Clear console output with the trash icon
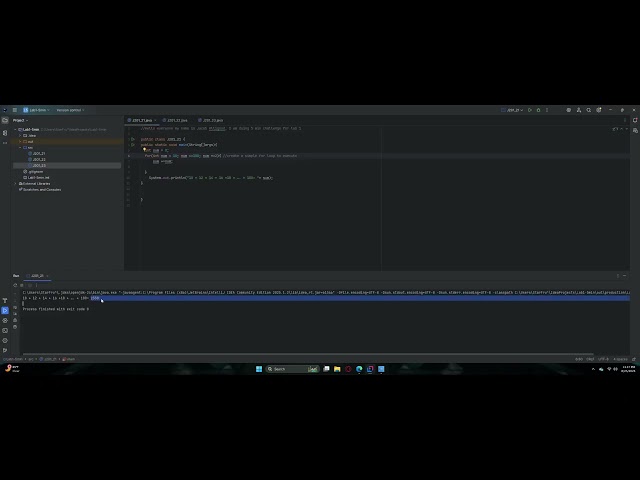The image size is (640, 480). (x=15, y=327)
